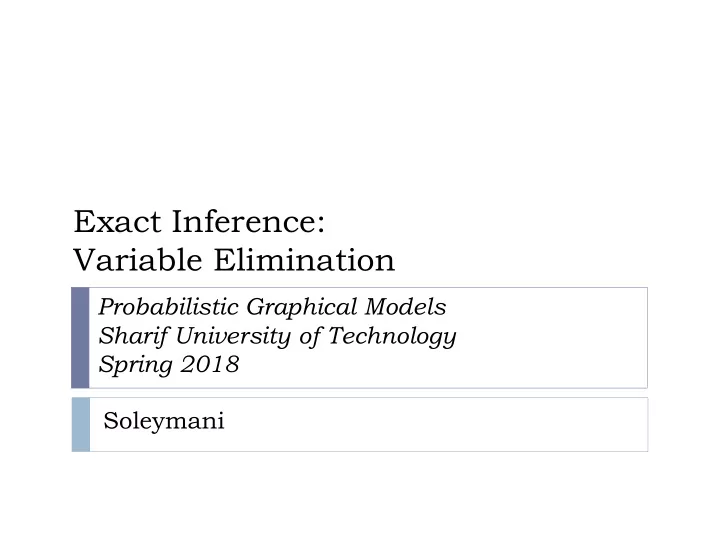Image resolution: width=720 pixels, height=540 pixels.
Task: Click the 'Probabilistic Graphical Models' subtitle line
Action: pyautogui.click(x=272, y=307)
